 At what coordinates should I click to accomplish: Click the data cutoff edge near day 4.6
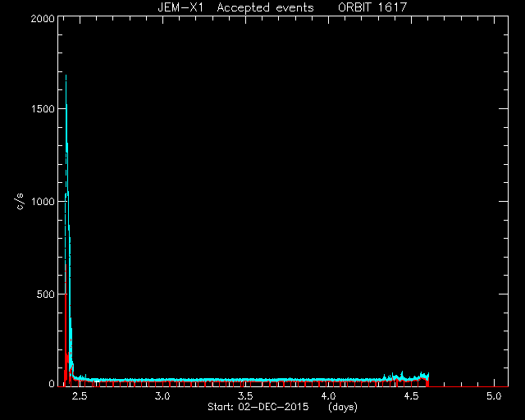click(x=428, y=380)
